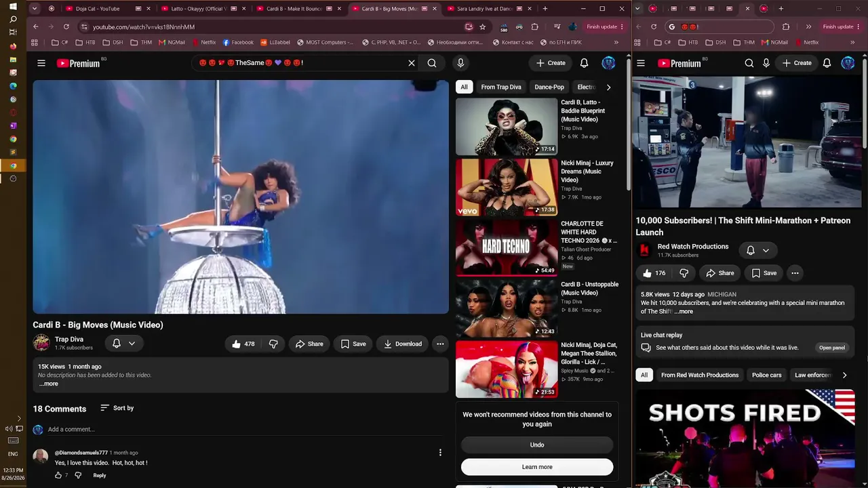Open the Facebook bookmark in left window

[x=238, y=42]
